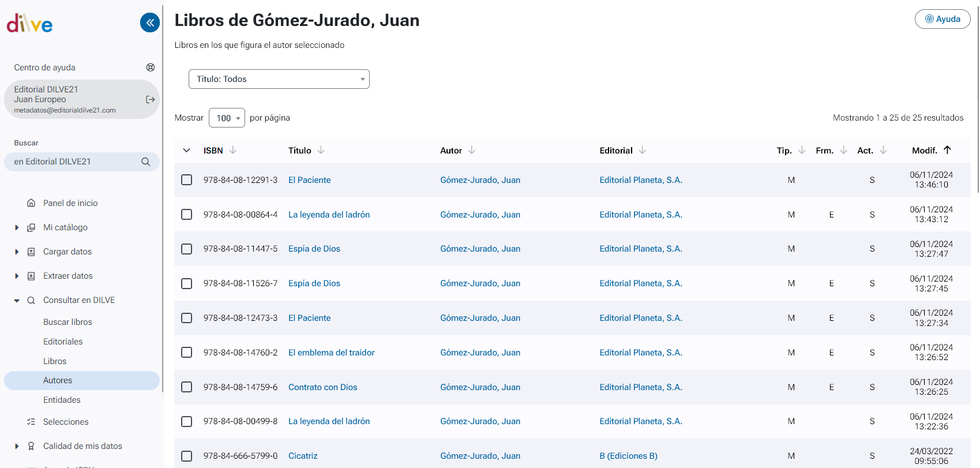
Task: Click the search magnifier icon in sidebar
Action: [x=146, y=162]
